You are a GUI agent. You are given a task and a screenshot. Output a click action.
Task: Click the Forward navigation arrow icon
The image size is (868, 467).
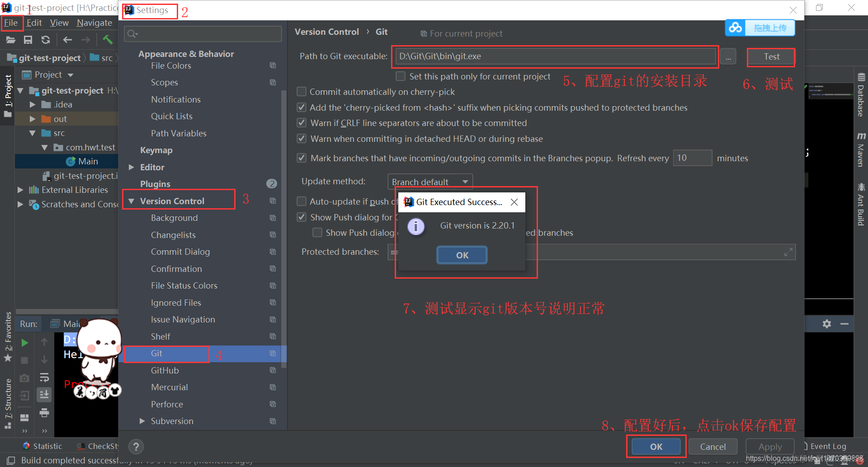[x=85, y=40]
